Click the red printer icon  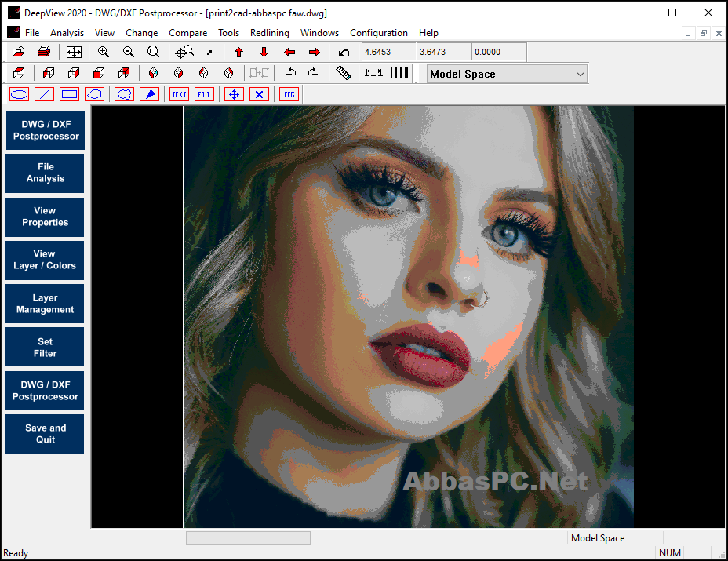pos(44,52)
